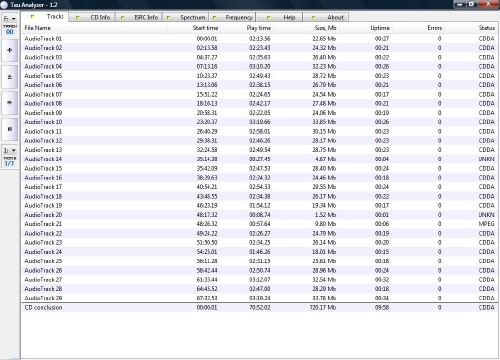Click the stop button in the sidebar
The height and width of the screenshot is (360, 500).
tap(10, 129)
